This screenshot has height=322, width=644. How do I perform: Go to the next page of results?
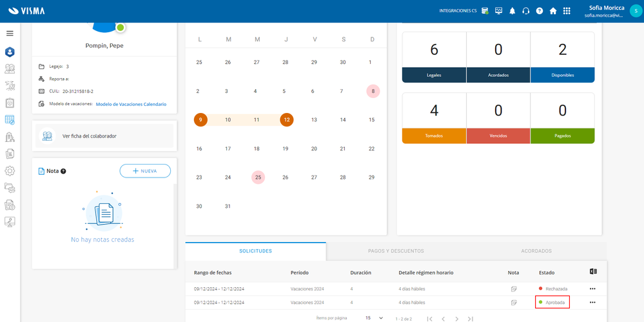(x=456, y=319)
